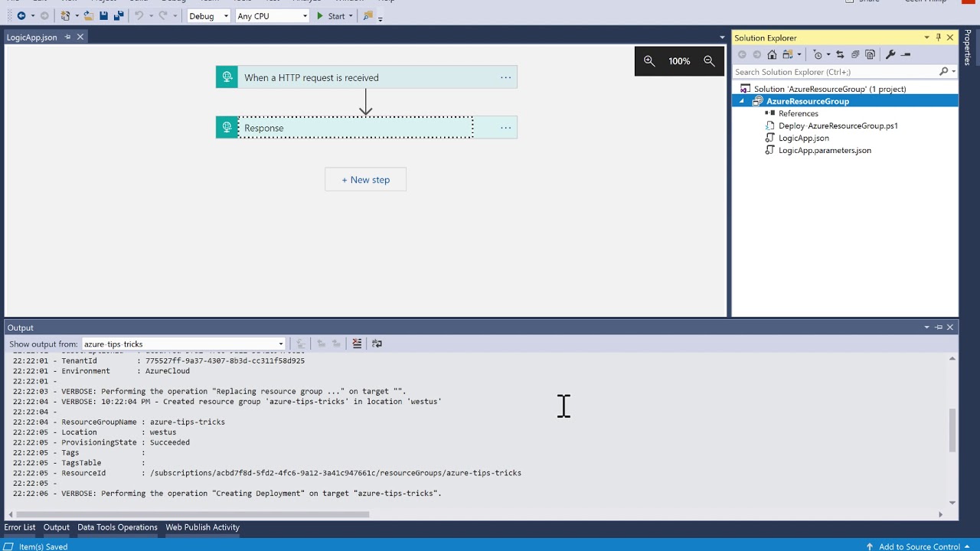Click the Navigate Forward toolbar icon
Screen dimensions: 980x551
pyautogui.click(x=44, y=16)
